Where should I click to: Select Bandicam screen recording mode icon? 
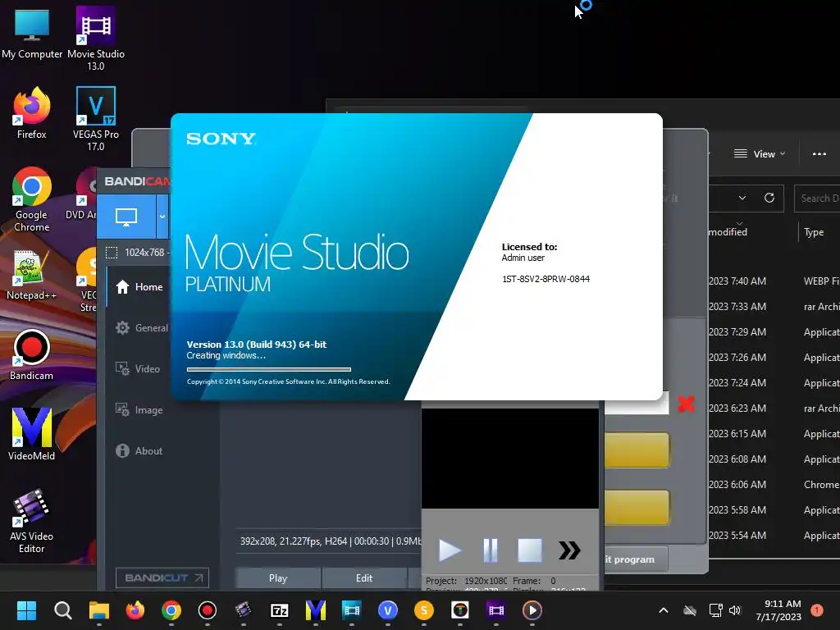pos(126,217)
